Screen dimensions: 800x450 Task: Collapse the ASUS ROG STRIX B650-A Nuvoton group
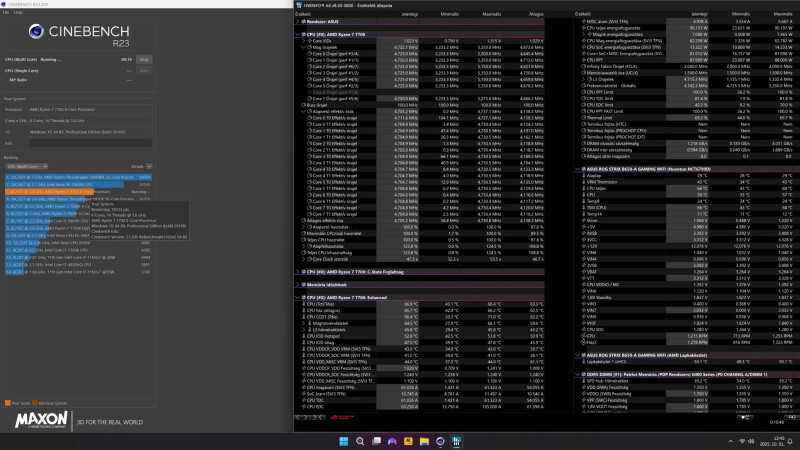578,169
